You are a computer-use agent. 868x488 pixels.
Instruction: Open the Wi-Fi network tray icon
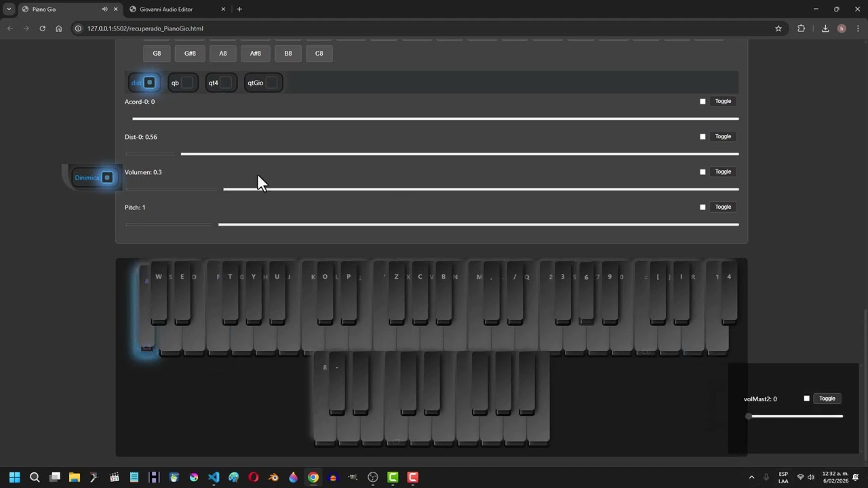point(800,477)
